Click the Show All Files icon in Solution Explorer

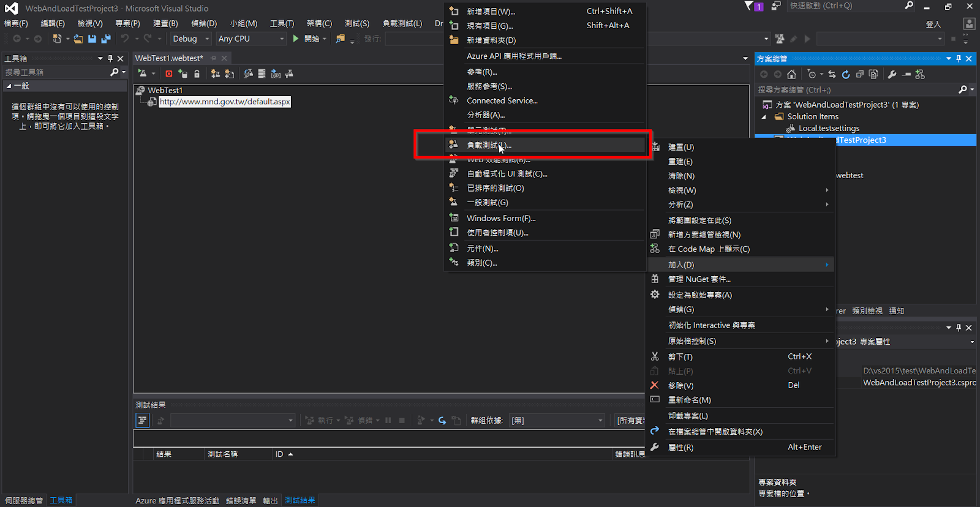coord(873,74)
